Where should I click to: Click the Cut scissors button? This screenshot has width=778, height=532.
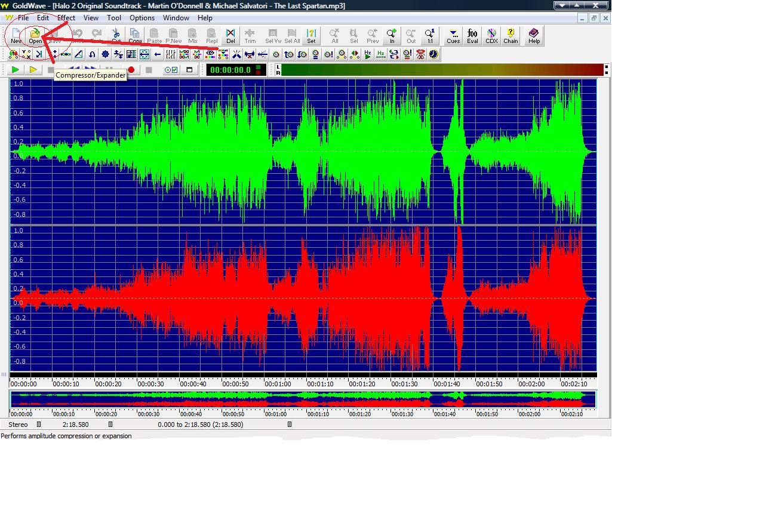click(116, 35)
